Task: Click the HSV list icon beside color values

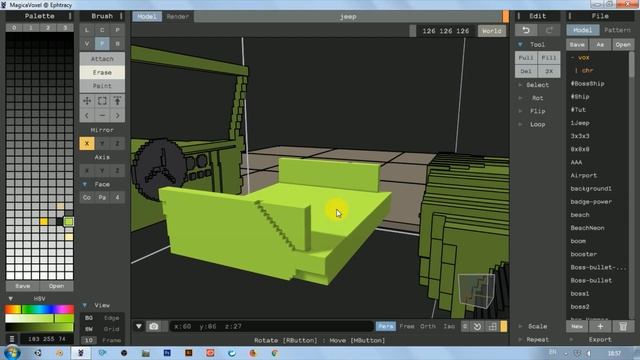Action: tap(12, 339)
